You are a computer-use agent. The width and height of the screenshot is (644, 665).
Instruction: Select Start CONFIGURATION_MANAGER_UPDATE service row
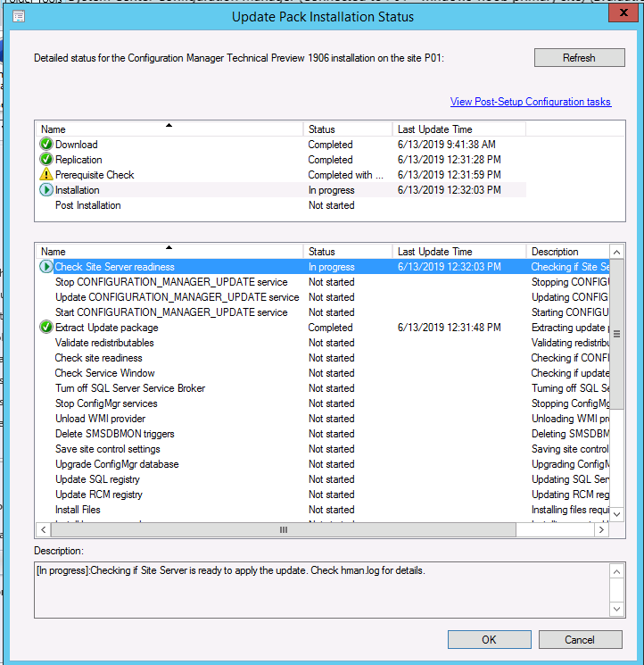point(323,312)
